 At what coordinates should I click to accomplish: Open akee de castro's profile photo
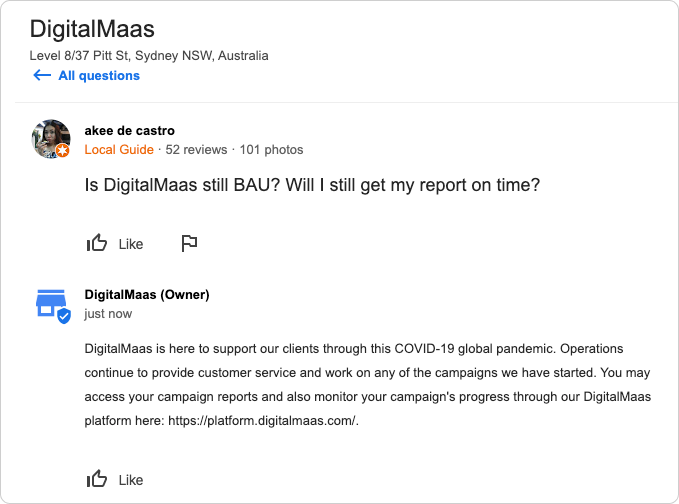coord(51,139)
